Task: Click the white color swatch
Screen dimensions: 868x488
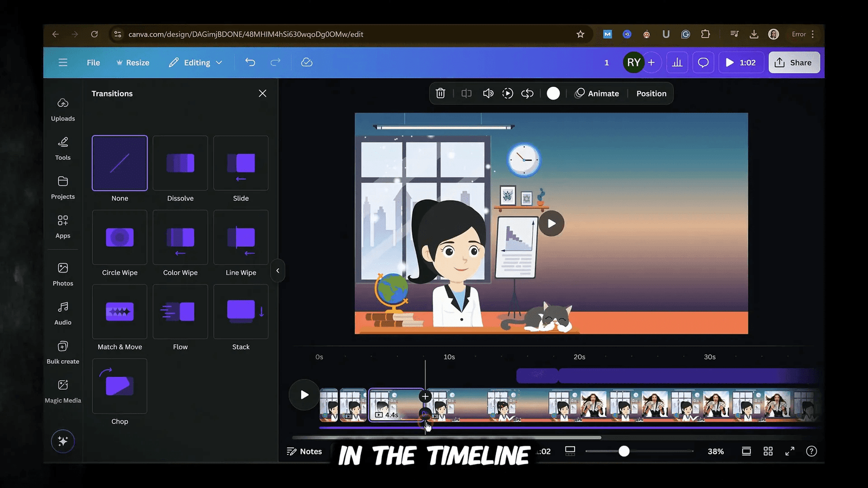Action: [x=553, y=93]
